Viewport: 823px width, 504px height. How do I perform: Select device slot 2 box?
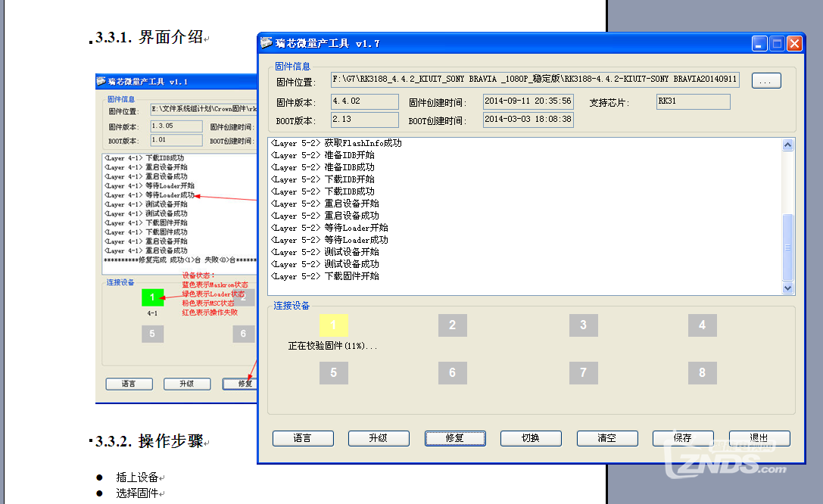(452, 325)
